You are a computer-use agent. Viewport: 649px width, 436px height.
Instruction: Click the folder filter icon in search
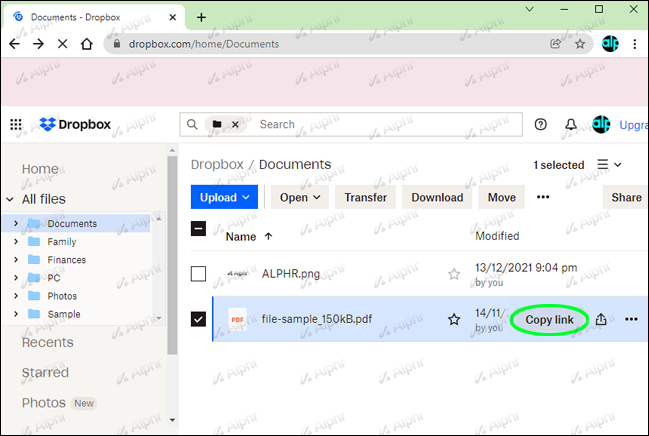click(x=217, y=124)
